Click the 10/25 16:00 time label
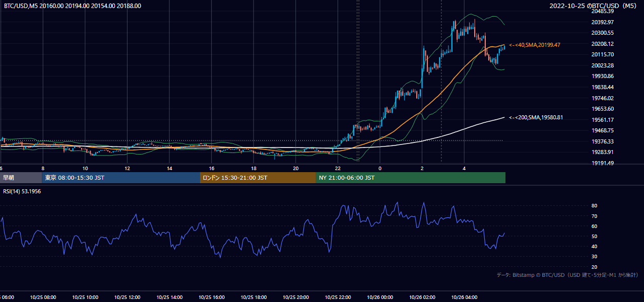The width and height of the screenshot is (644, 302). tap(212, 297)
